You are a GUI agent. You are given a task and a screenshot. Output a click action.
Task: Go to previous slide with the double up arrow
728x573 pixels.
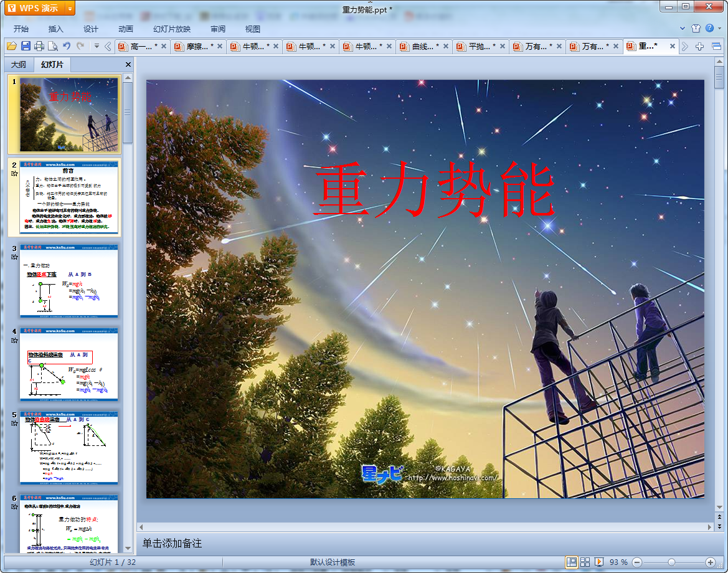coord(719,517)
